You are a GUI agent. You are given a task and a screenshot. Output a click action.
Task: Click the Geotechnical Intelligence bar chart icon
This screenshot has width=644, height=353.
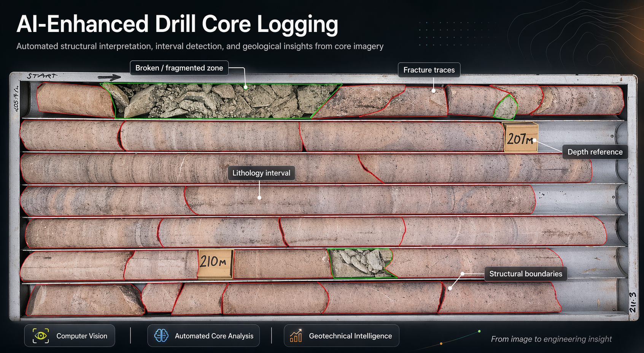coord(296,336)
